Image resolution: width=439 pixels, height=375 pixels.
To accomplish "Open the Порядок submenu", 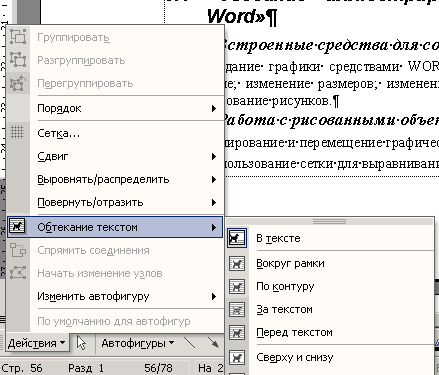I will [115, 108].
